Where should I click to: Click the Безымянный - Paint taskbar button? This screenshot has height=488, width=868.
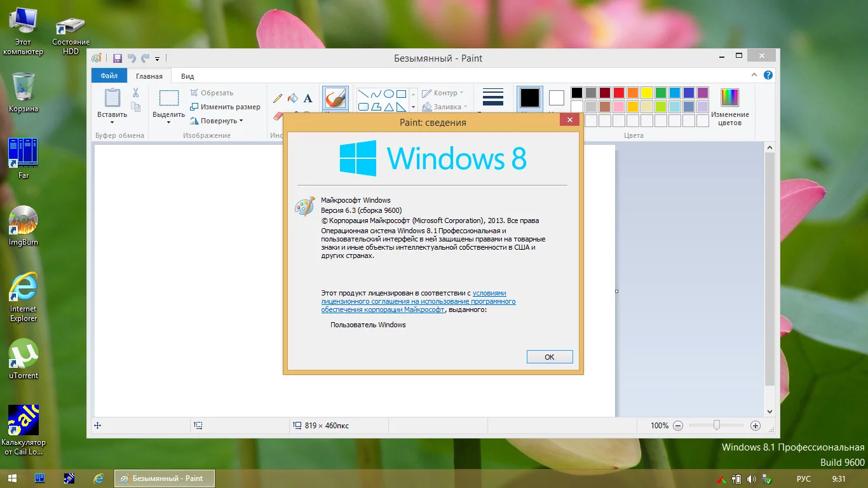click(x=164, y=478)
